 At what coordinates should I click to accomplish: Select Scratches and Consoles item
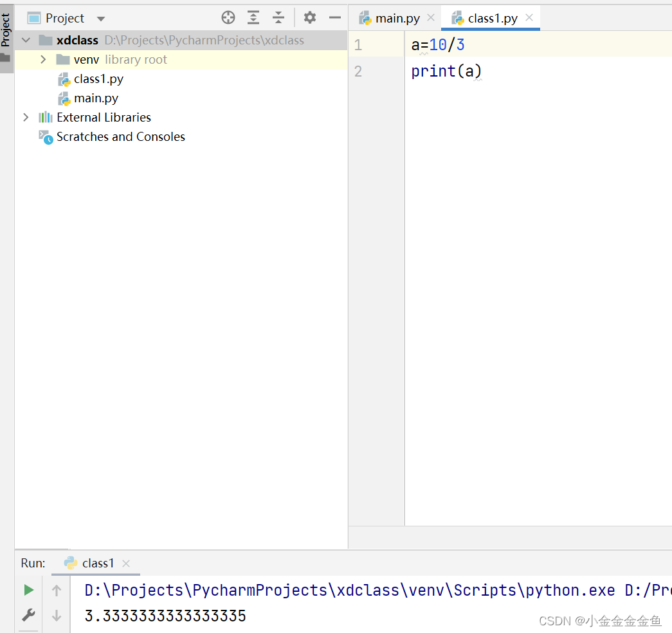120,136
